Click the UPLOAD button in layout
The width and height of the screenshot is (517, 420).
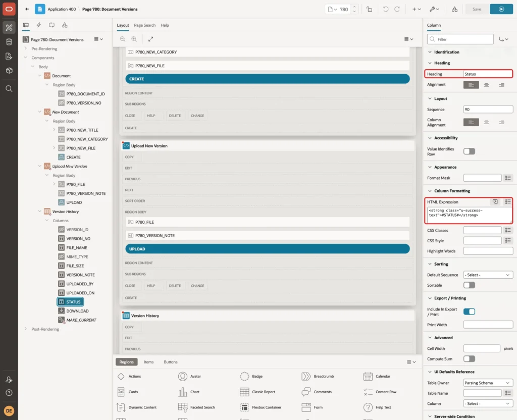coord(268,249)
